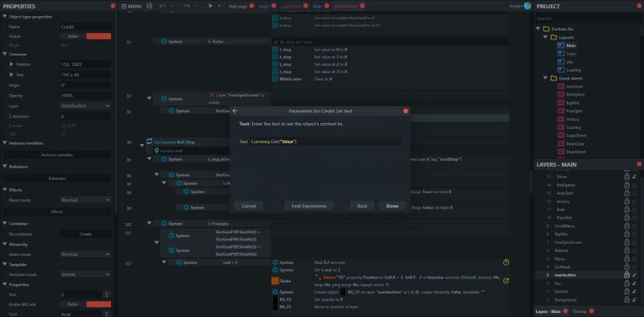644x317 pixels.
Task: Click the Effects button in Properties
Action: [x=57, y=212]
